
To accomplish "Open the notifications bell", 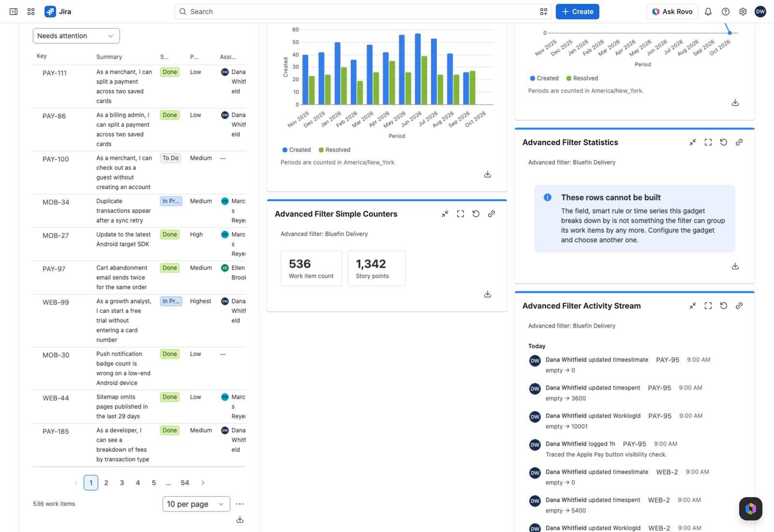I will tap(708, 12).
